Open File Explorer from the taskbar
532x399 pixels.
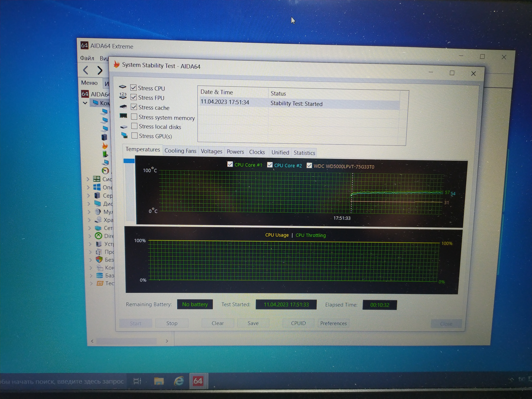click(159, 381)
